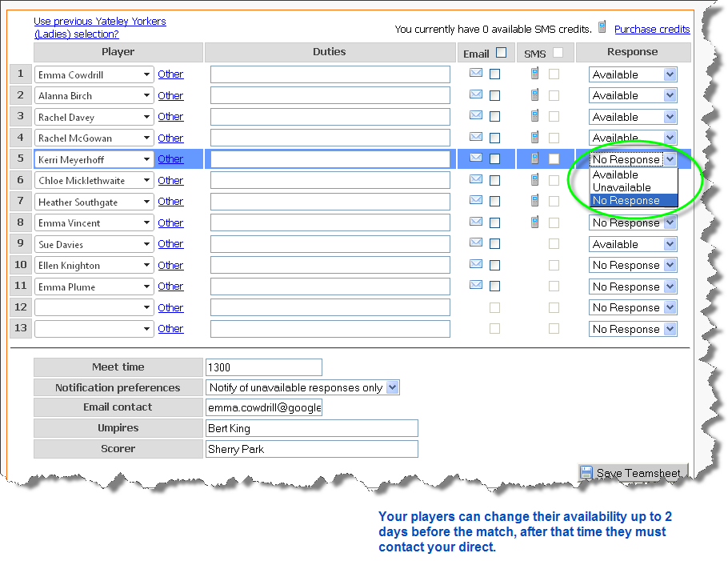Enable email checkbox for Rachel McGowan
The image size is (728, 561).
click(495, 138)
